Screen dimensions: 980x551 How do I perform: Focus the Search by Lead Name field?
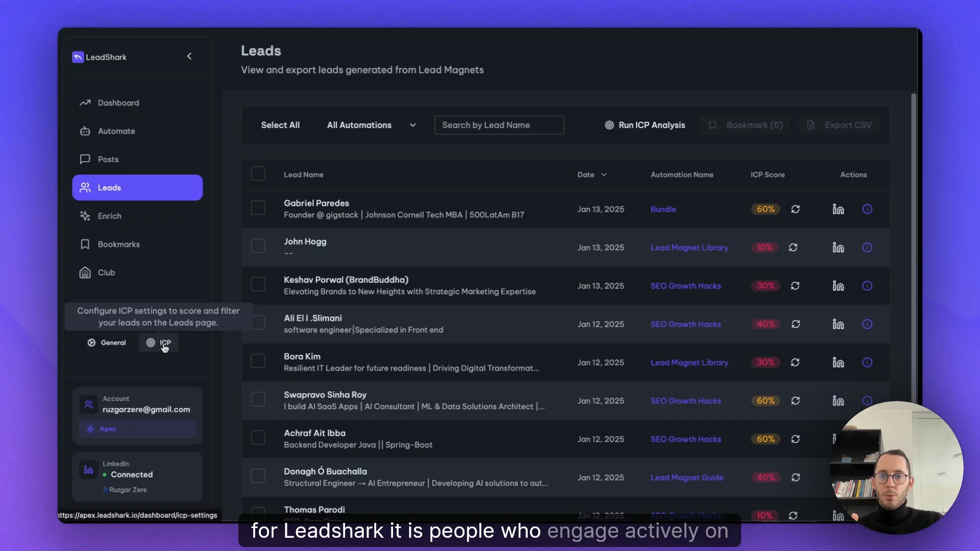499,125
